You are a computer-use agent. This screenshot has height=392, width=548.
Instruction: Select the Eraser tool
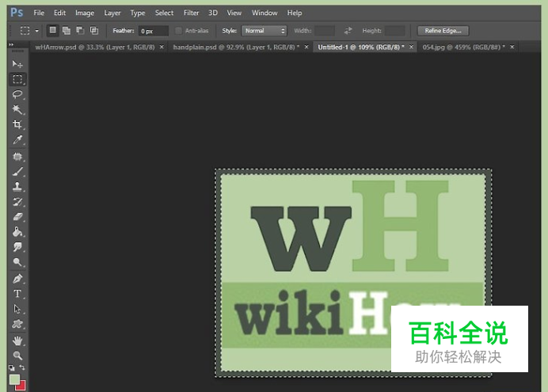[17, 217]
